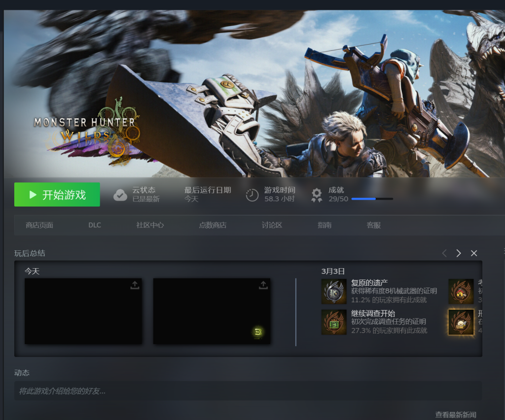Click upload icon on second screenshot
The image size is (505, 420).
(263, 285)
